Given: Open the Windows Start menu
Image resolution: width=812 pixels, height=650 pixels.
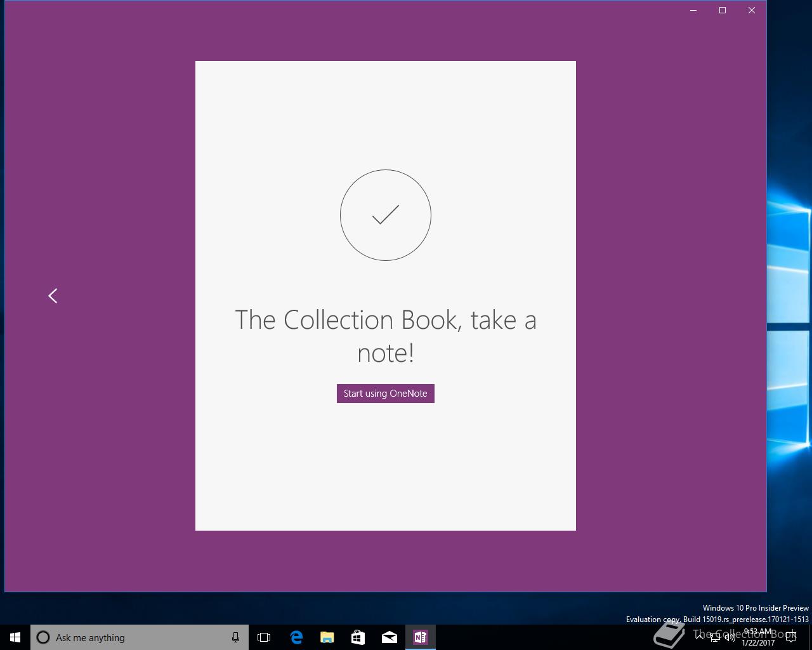Looking at the screenshot, I should pos(15,637).
